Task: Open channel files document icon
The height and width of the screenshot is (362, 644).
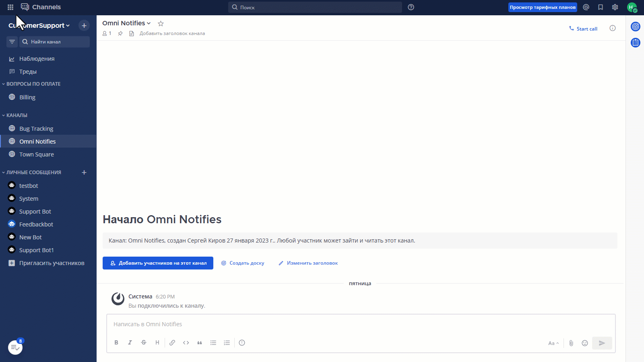Action: 131,33
